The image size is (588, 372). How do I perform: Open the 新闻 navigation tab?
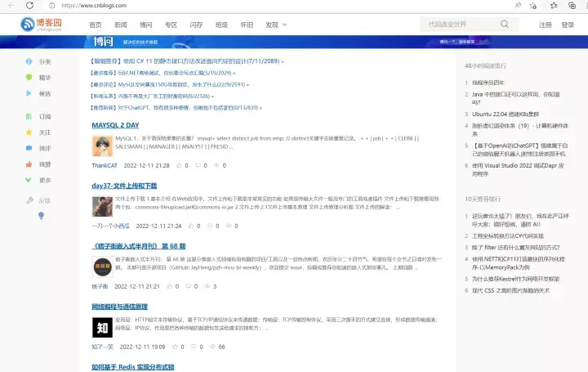tap(120, 25)
